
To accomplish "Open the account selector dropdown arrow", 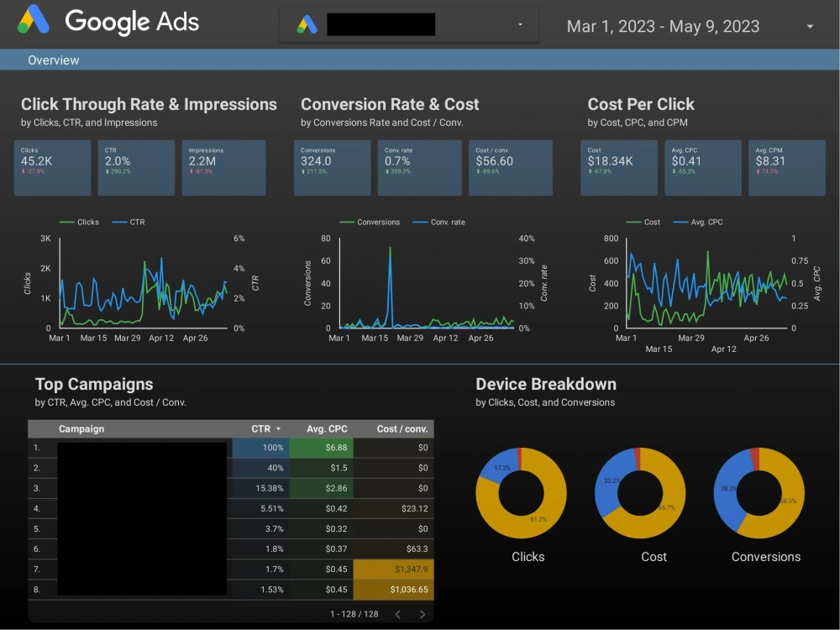I will click(x=520, y=24).
